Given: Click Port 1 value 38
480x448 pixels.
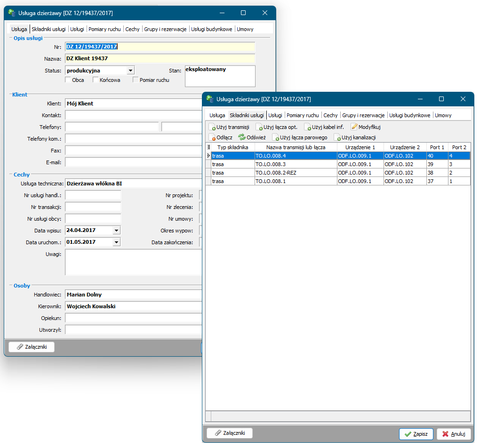Looking at the screenshot, I should (438, 173).
